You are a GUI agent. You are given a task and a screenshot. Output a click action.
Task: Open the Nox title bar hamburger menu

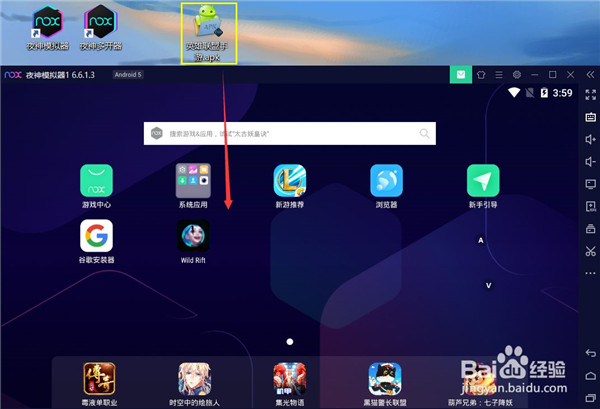click(498, 75)
